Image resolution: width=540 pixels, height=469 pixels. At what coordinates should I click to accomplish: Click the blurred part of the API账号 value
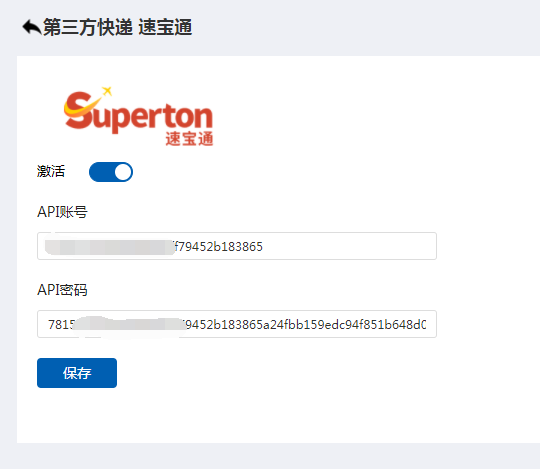pyautogui.click(x=110, y=247)
